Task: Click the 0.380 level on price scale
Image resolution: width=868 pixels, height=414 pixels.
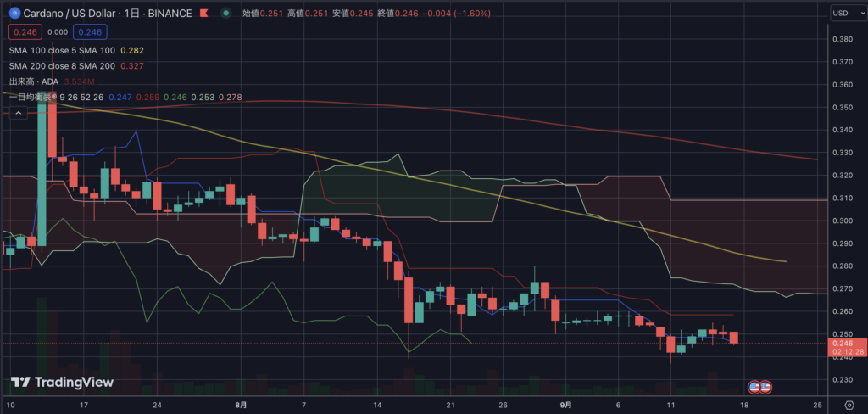Action: point(843,40)
